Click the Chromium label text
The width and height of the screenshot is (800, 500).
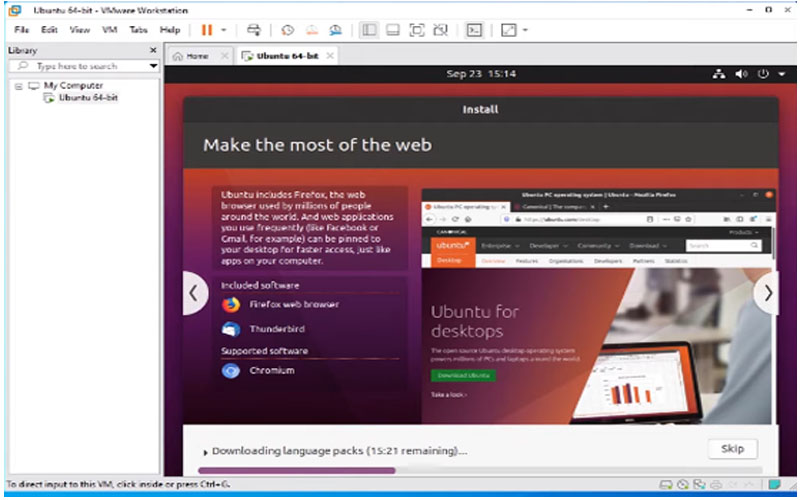pos(271,370)
